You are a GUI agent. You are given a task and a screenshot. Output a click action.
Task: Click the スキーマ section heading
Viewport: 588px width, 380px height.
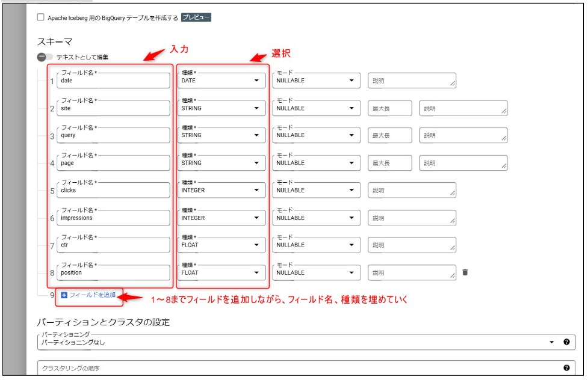(x=55, y=41)
